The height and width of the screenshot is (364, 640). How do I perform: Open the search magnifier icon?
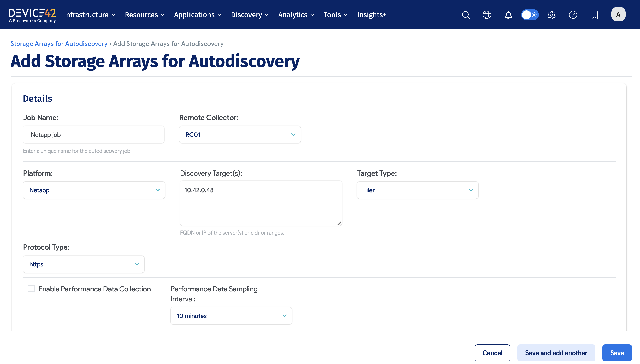pos(466,15)
